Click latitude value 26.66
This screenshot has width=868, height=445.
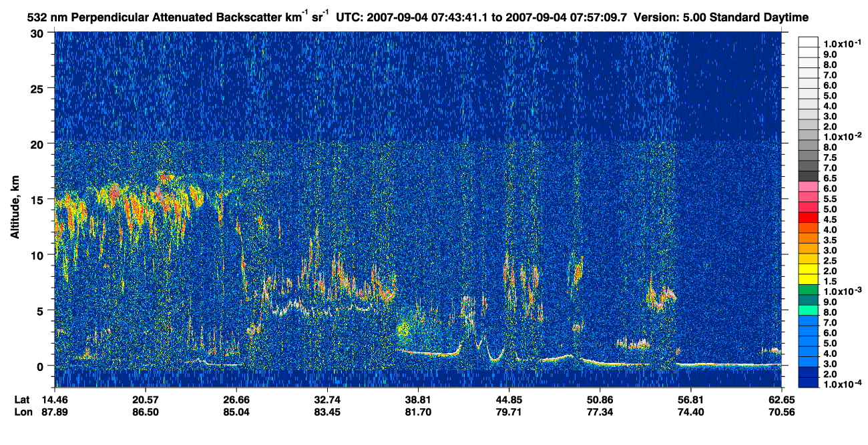(236, 400)
